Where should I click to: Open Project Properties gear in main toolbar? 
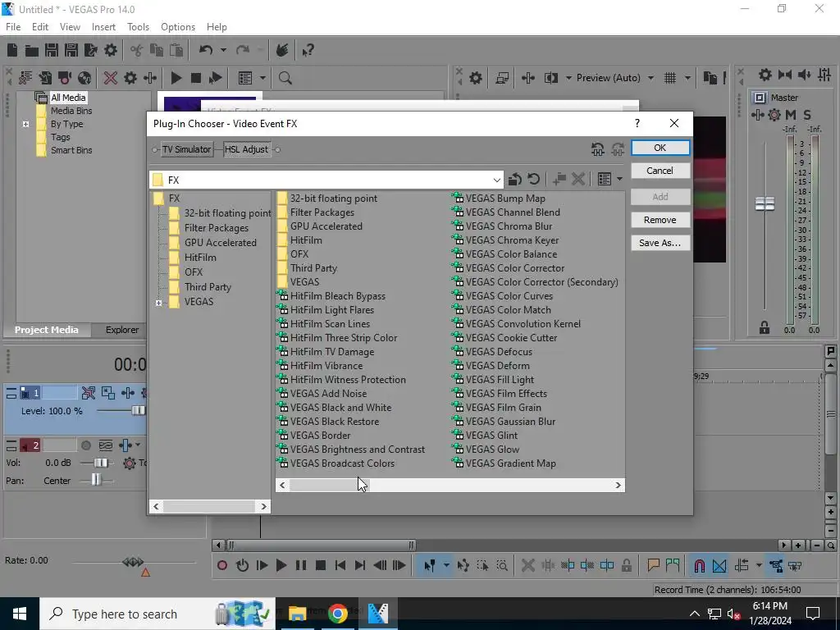111,50
